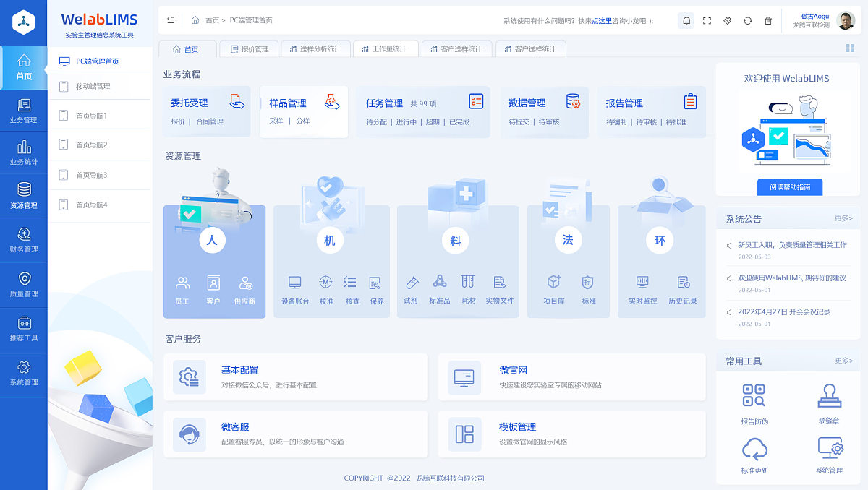
Task: Toggle fullscreen mode icon in the header
Action: coord(707,21)
